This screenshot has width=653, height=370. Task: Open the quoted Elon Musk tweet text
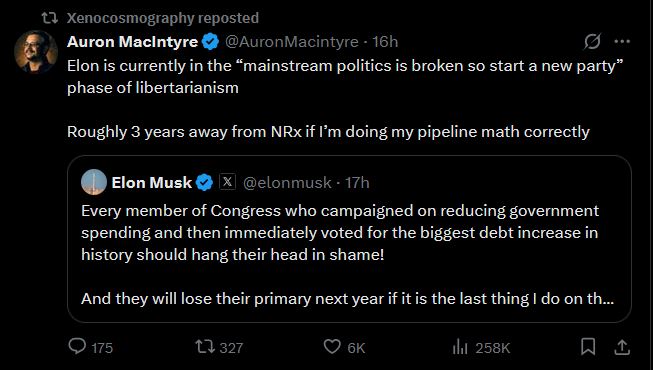347,255
